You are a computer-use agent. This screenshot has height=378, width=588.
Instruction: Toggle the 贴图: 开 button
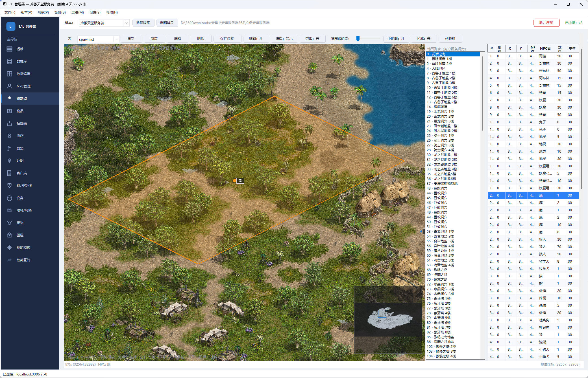click(x=256, y=39)
